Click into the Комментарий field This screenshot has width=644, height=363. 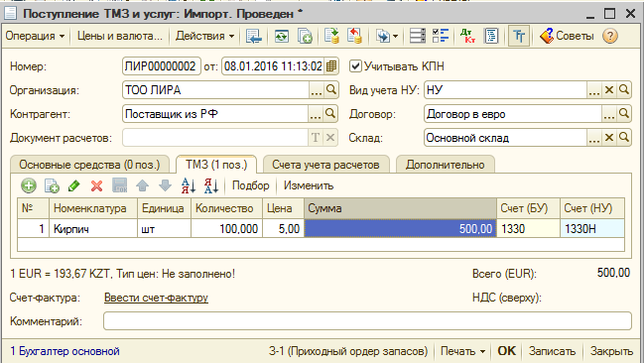point(367,321)
